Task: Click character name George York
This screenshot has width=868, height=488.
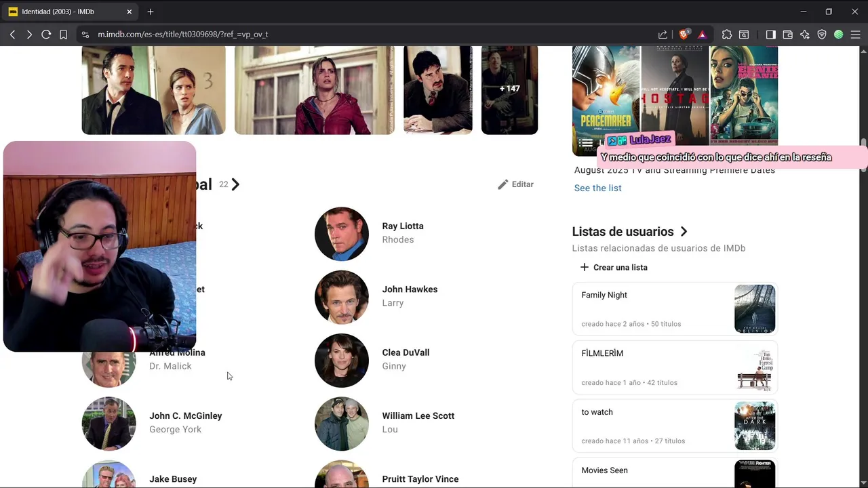Action: point(175,430)
